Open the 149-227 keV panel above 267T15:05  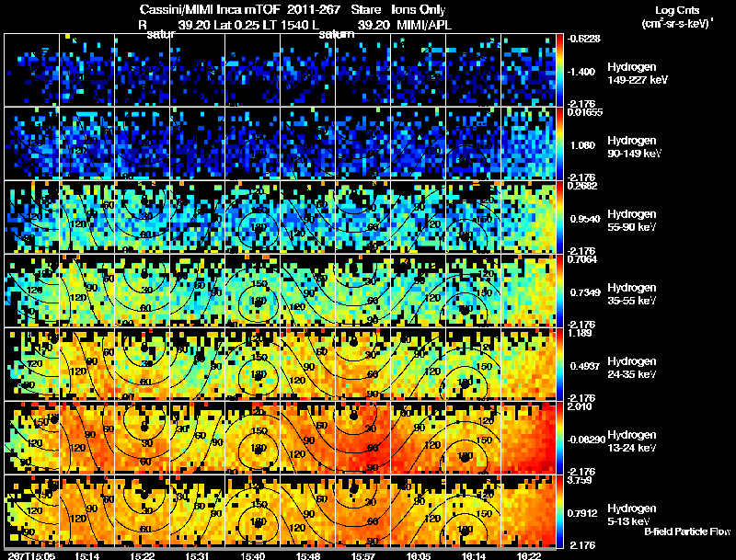pos(31,70)
